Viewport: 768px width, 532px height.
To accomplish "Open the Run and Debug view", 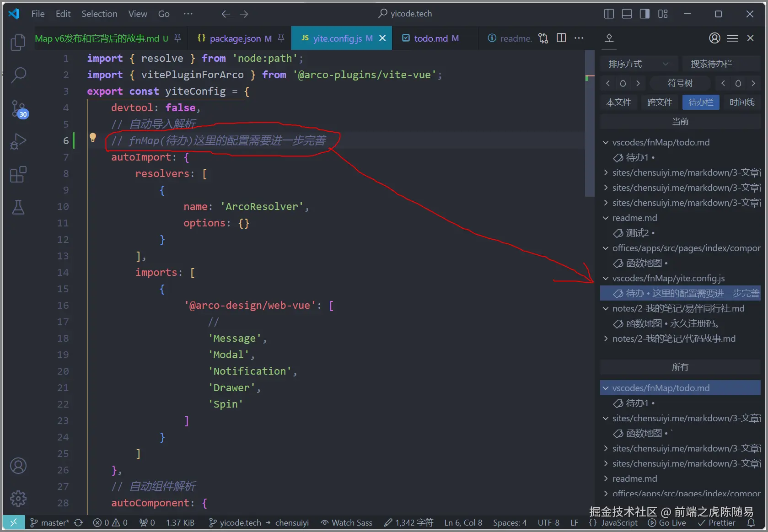I will (x=18, y=141).
